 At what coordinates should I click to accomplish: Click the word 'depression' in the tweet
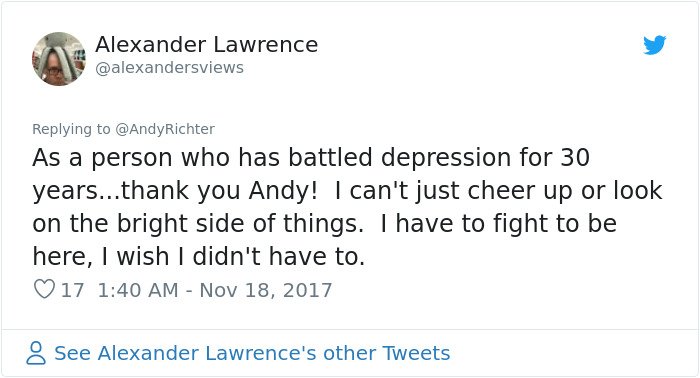[x=445, y=158]
